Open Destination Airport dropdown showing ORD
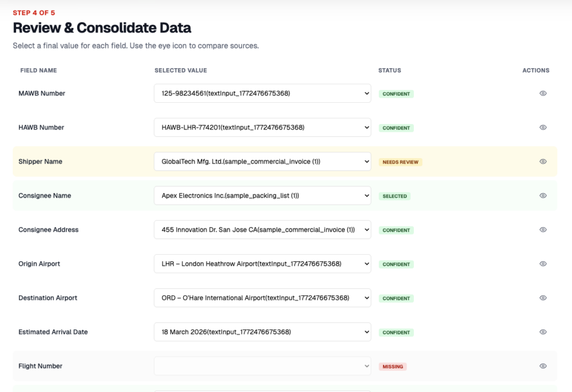This screenshot has height=392, width=572. 262,298
